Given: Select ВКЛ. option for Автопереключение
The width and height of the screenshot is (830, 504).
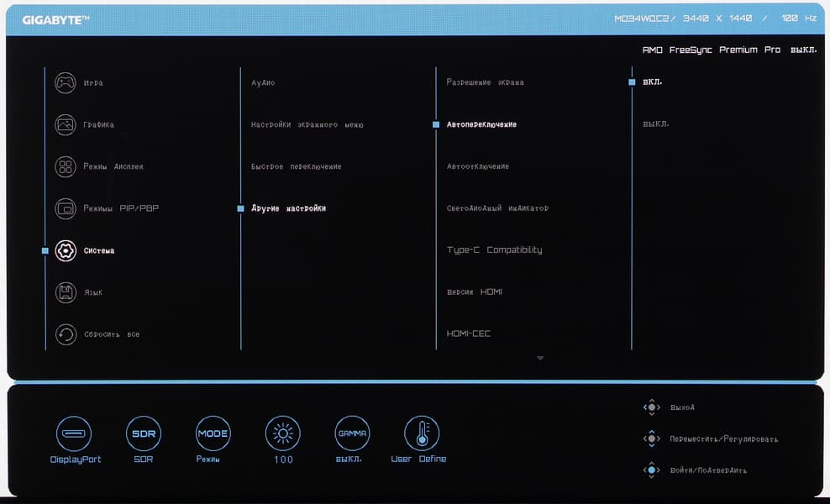Looking at the screenshot, I should [x=652, y=82].
